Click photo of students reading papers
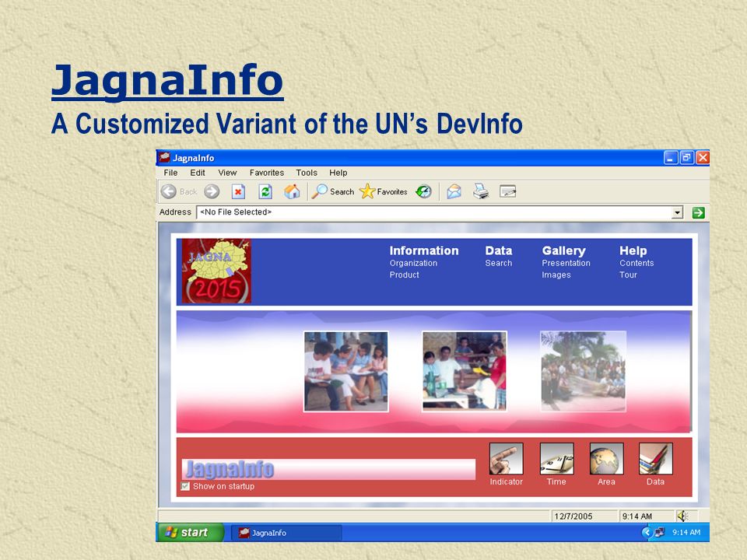The height and width of the screenshot is (560, 747). pos(345,372)
